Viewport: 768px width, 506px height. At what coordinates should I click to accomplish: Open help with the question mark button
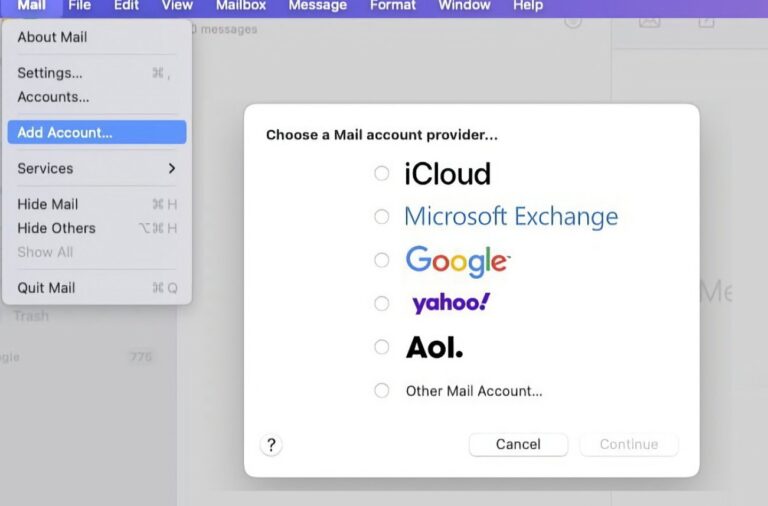(271, 445)
